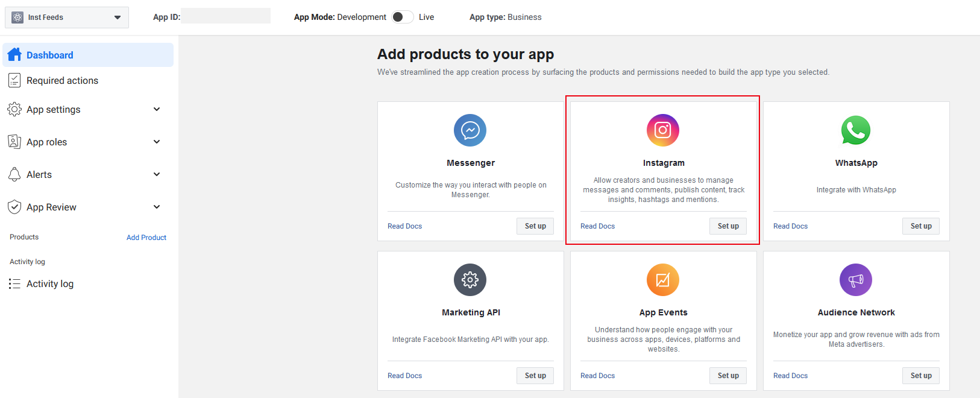Click the WhatsApp product icon
Viewport: 980px width, 398px height.
[x=856, y=130]
